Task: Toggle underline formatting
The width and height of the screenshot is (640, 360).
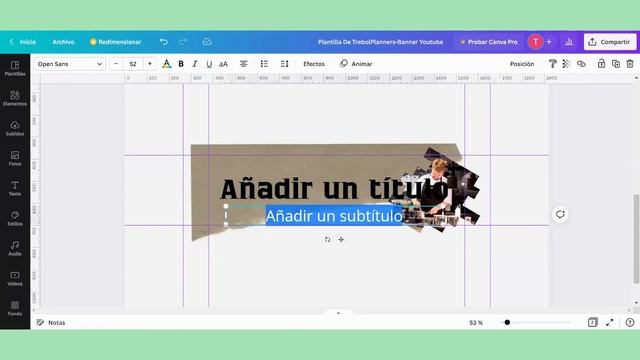Action: (x=209, y=64)
